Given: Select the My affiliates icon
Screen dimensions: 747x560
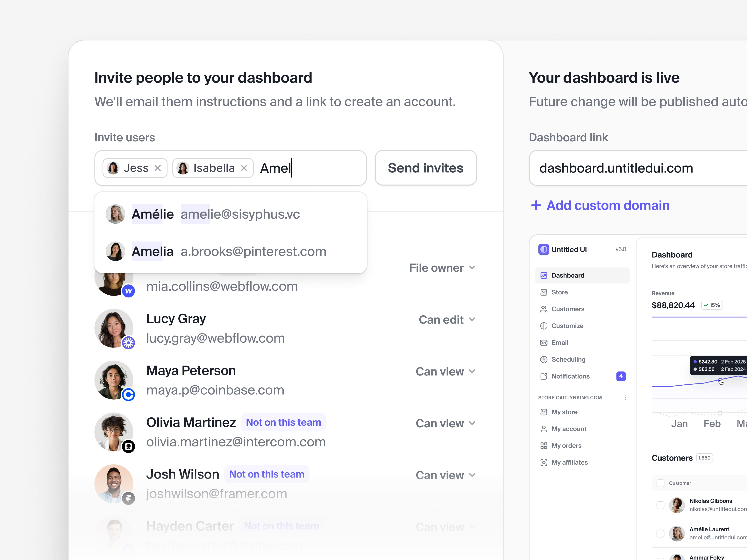Looking at the screenshot, I should (x=544, y=462).
